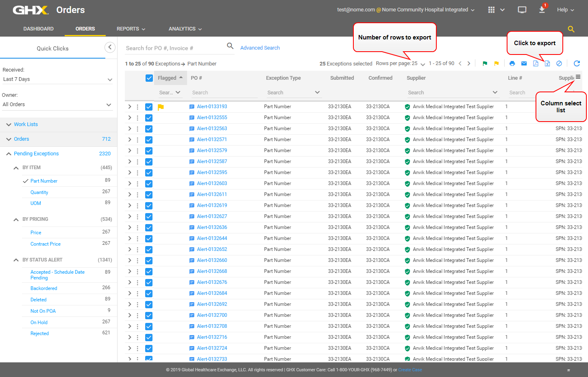Click the apps grid icon in header
This screenshot has width=588, height=377.
[x=491, y=10]
